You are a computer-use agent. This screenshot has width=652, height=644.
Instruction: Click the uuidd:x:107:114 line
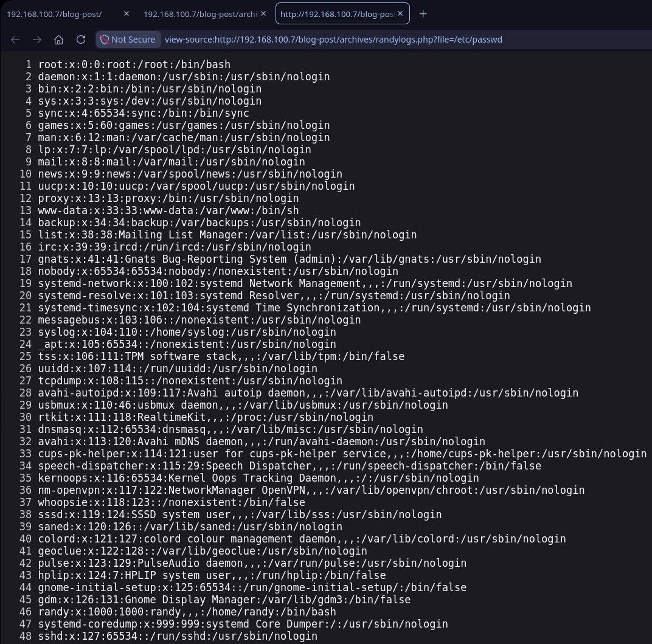(x=178, y=369)
